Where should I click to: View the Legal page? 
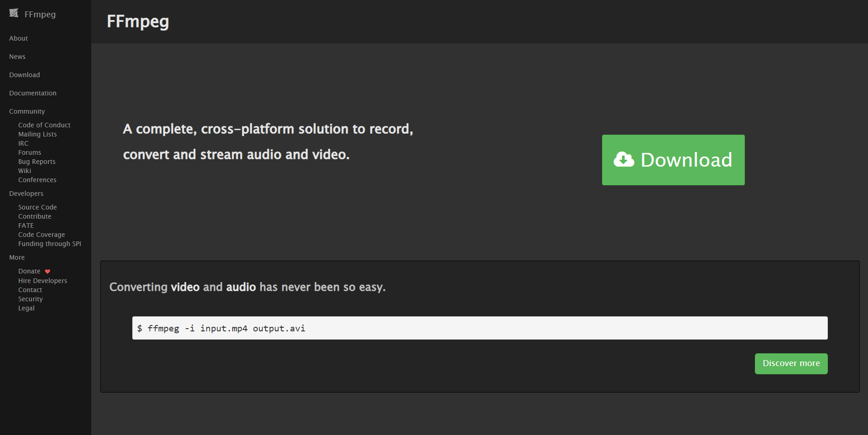tap(26, 308)
